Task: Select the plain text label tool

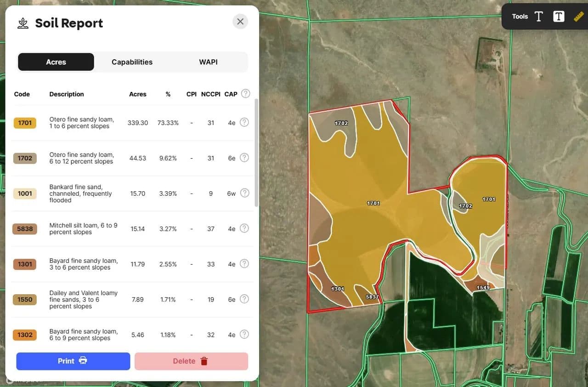Action: [x=539, y=17]
